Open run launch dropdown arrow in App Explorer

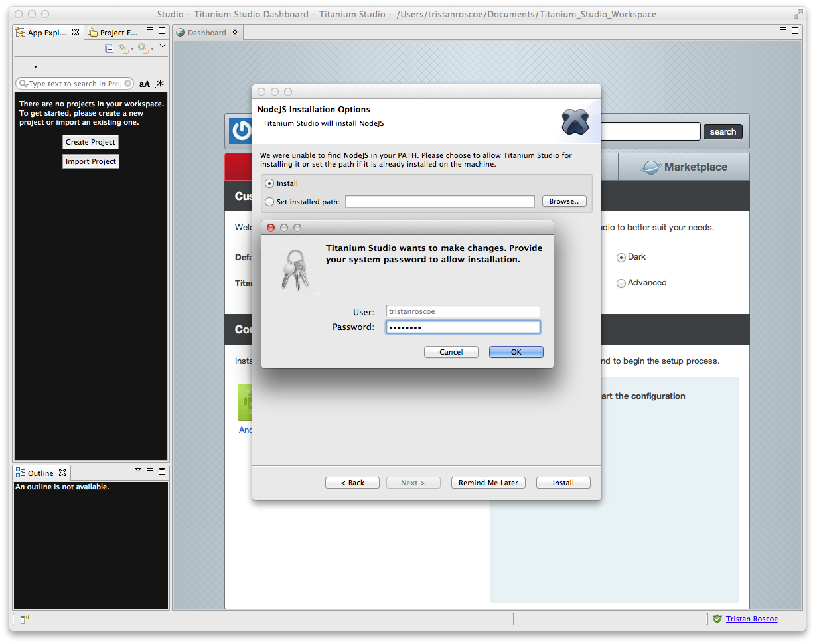tap(152, 49)
